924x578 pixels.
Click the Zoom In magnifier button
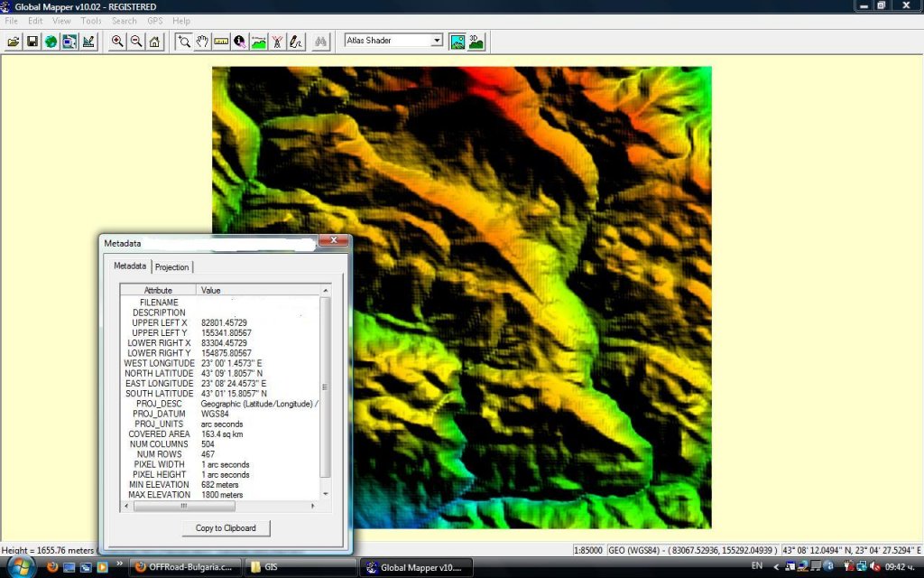(117, 42)
